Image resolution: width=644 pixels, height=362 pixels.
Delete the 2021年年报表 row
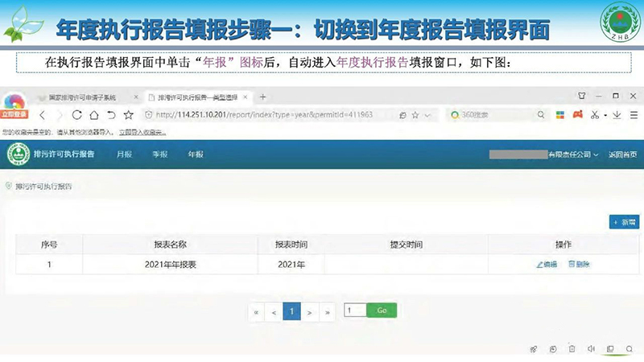(580, 264)
